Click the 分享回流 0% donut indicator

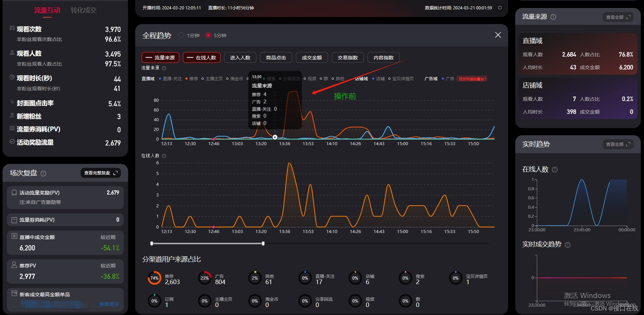pos(305,301)
